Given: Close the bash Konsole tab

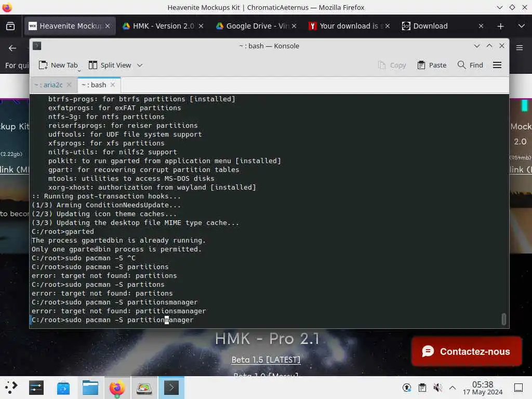Looking at the screenshot, I should click(x=113, y=85).
